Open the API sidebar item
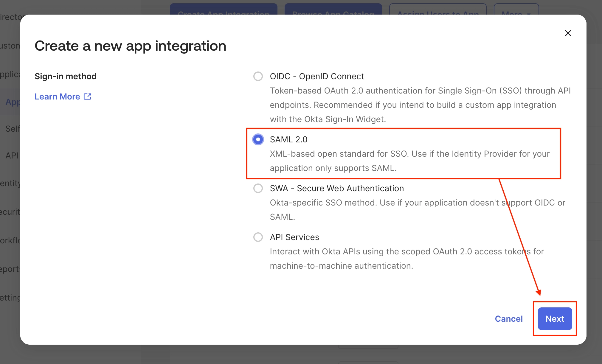This screenshot has width=602, height=364. (x=12, y=155)
